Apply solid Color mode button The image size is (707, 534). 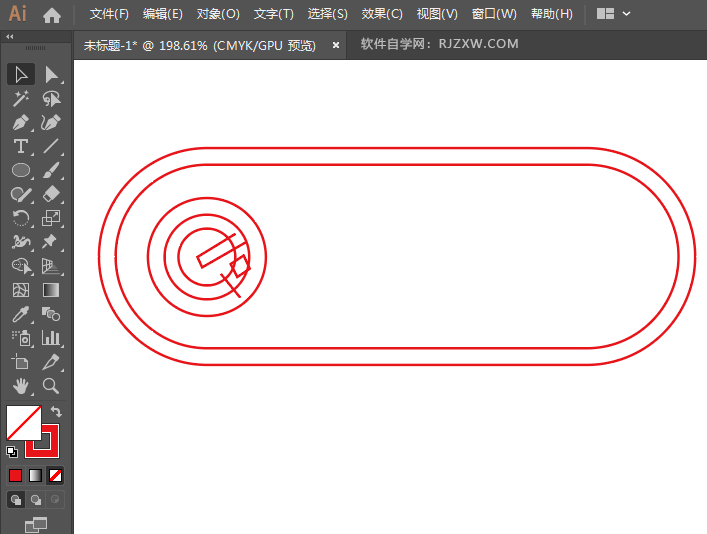16,475
